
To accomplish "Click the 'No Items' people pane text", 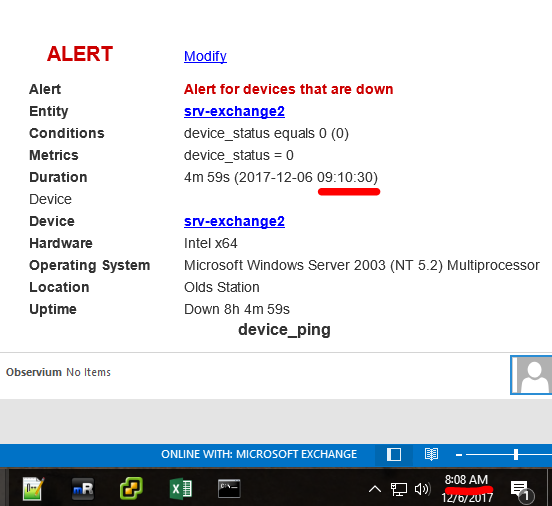I will (x=88, y=372).
